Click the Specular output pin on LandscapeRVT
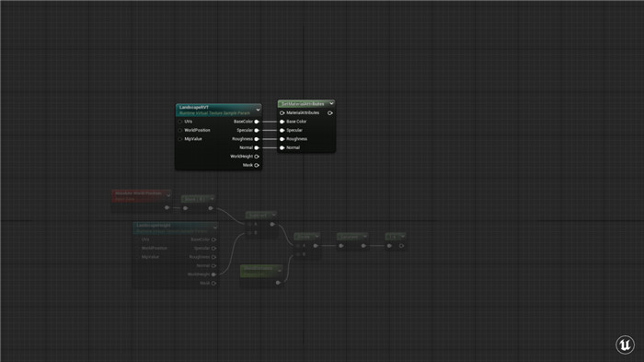This screenshot has width=644, height=362. click(257, 131)
